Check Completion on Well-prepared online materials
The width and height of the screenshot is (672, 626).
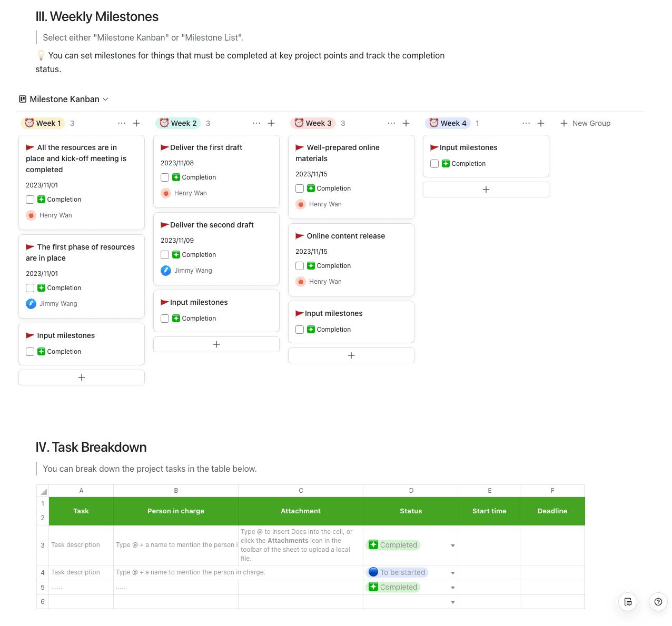coord(300,188)
